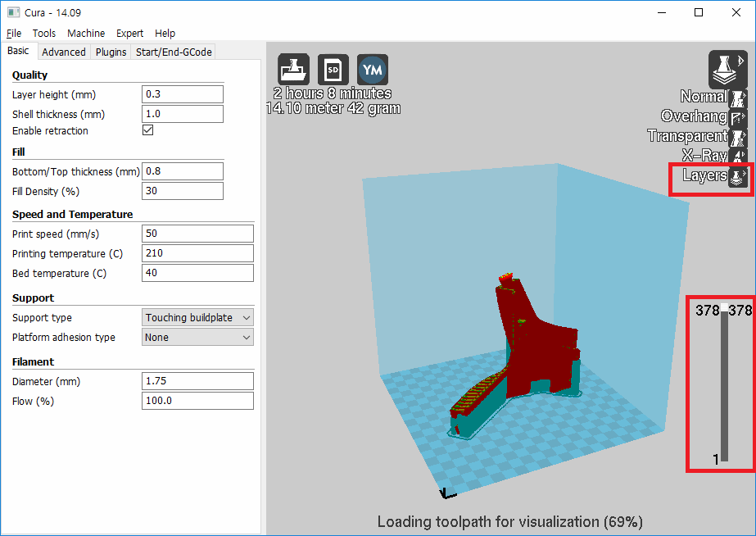Maximize the Cura window
Image resolution: width=756 pixels, height=536 pixels.
(699, 12)
